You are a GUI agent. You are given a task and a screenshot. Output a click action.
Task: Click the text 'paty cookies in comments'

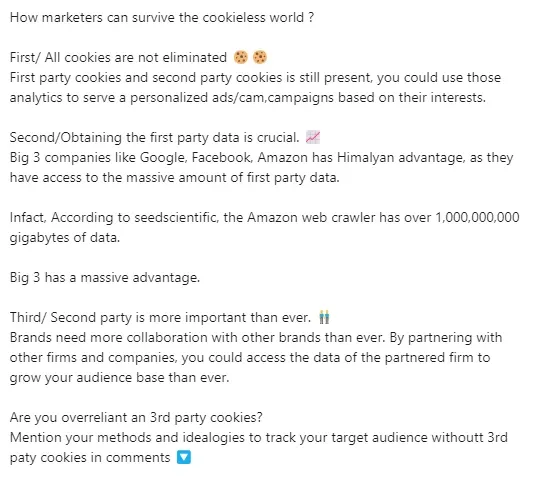pos(90,458)
